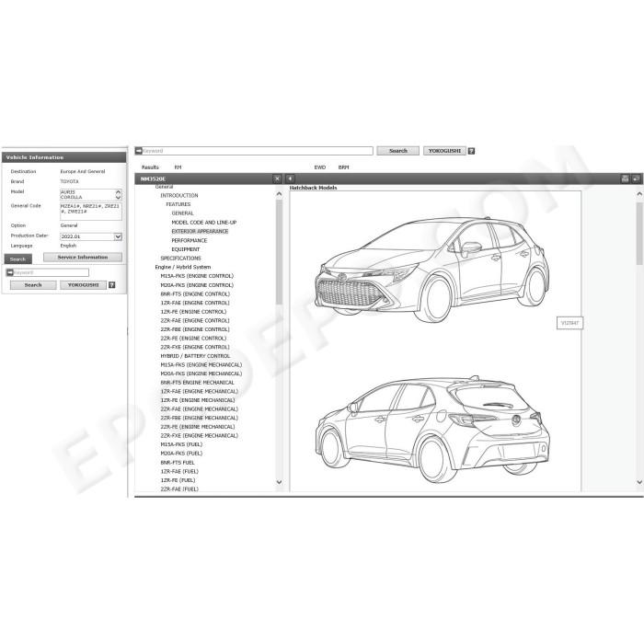
Task: Click the Service Information button
Action: pyautogui.click(x=83, y=257)
